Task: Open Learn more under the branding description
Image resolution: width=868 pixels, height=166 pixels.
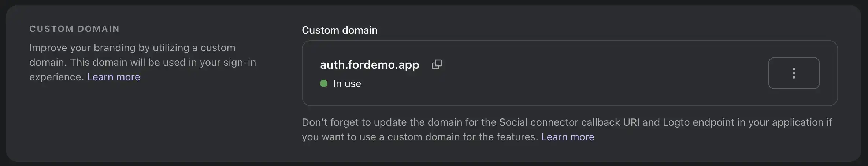Action: [114, 77]
